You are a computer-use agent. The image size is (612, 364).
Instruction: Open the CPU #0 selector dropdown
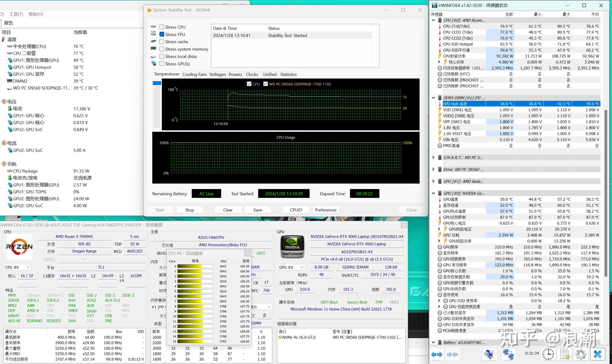click(17, 267)
